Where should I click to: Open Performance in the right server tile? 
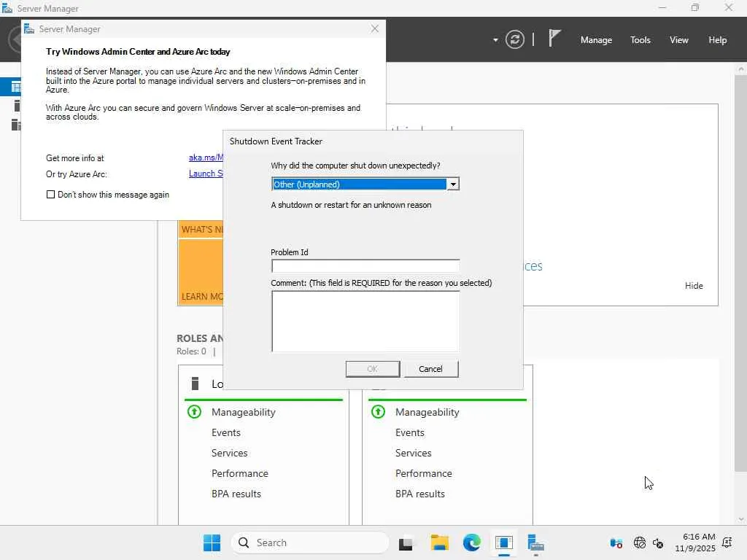tap(424, 473)
